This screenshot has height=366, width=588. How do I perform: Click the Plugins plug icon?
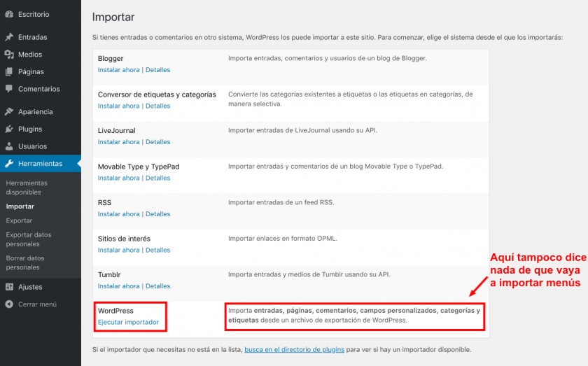point(8,129)
